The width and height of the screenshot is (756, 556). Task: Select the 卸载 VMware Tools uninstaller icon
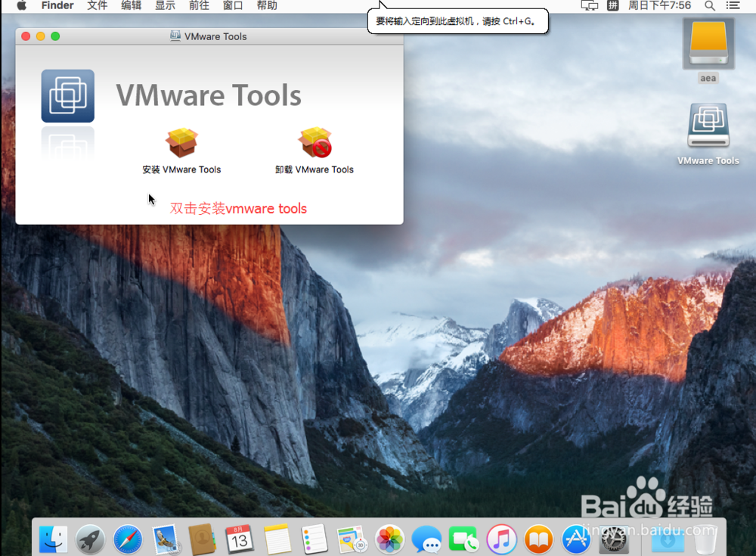(x=314, y=144)
